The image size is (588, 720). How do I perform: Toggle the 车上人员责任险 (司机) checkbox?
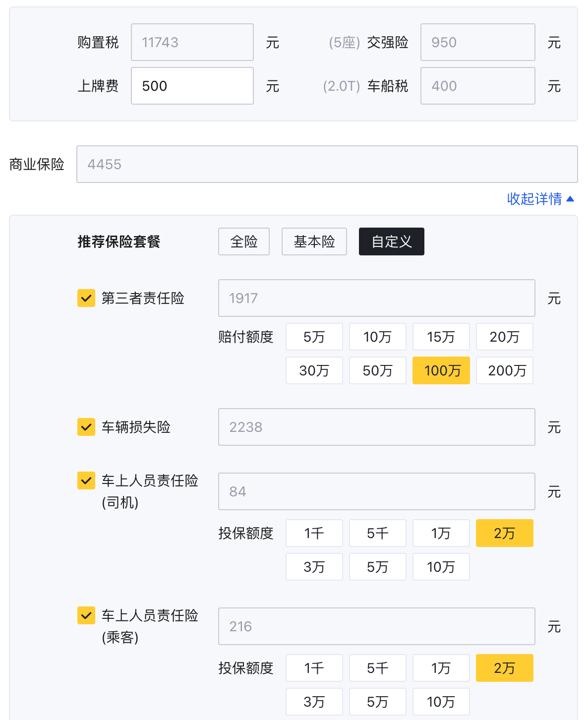pos(86,480)
